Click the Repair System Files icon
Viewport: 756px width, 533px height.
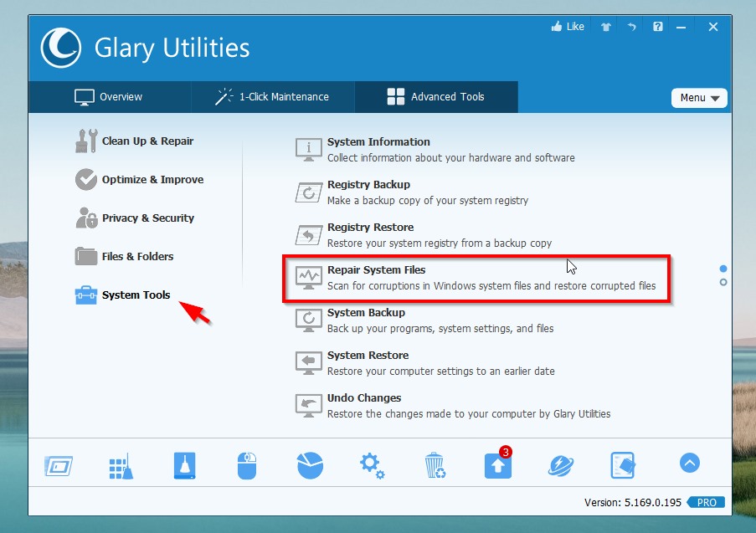(x=309, y=278)
